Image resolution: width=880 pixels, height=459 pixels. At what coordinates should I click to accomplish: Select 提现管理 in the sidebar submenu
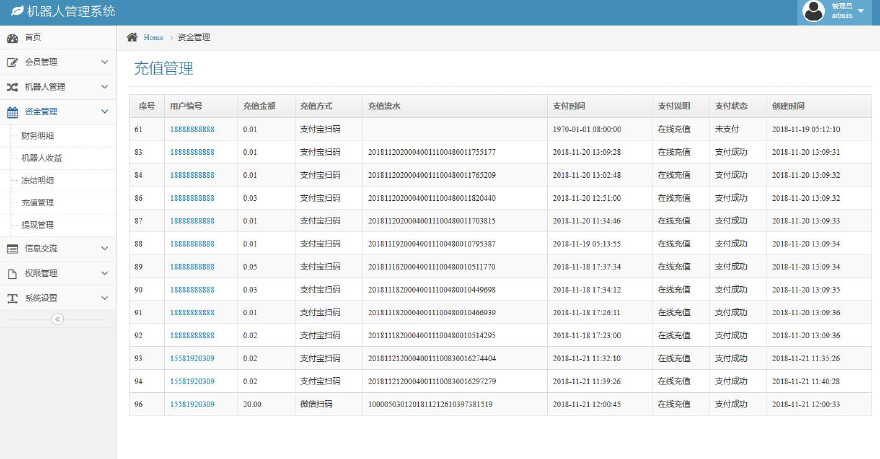[x=38, y=224]
